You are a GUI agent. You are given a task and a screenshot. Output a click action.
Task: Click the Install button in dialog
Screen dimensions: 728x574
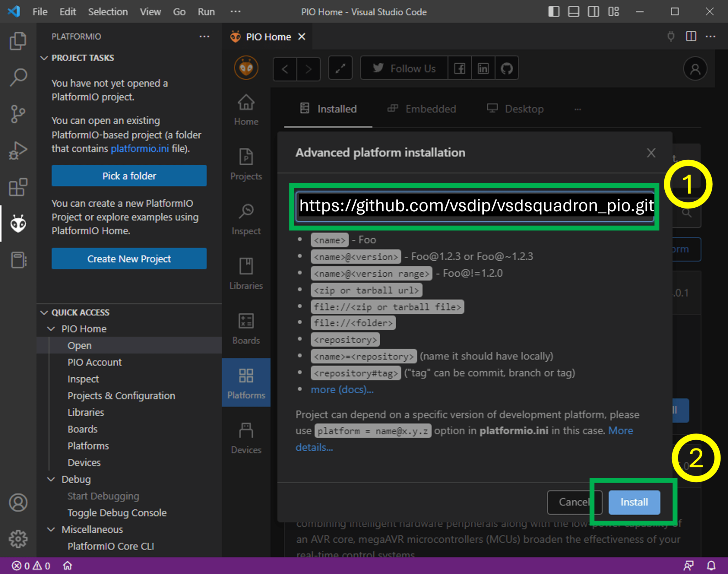[634, 502]
